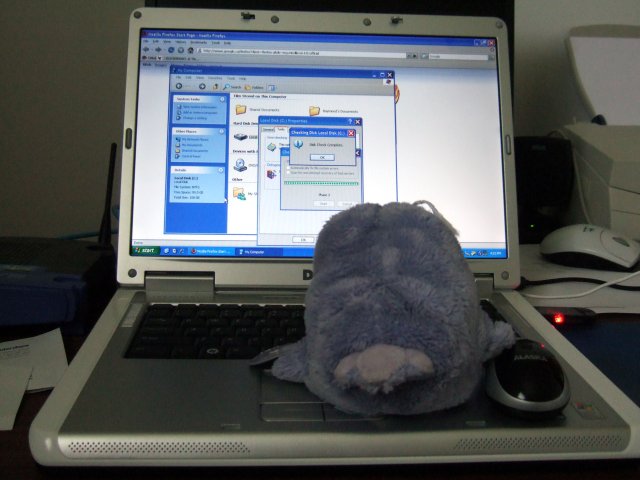The width and height of the screenshot is (640, 480).
Task: Toggle Scan for bad sectors recovery checkbox
Action: [289, 173]
